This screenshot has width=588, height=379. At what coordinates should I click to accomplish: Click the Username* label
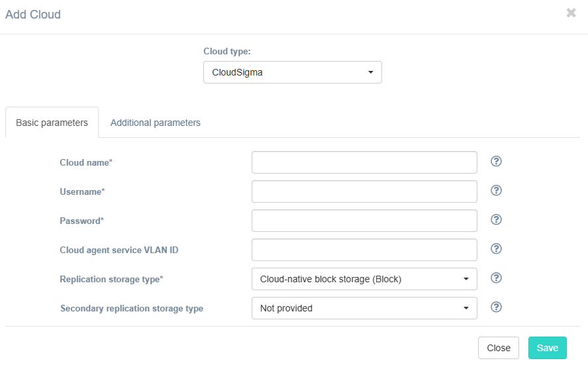(x=82, y=191)
